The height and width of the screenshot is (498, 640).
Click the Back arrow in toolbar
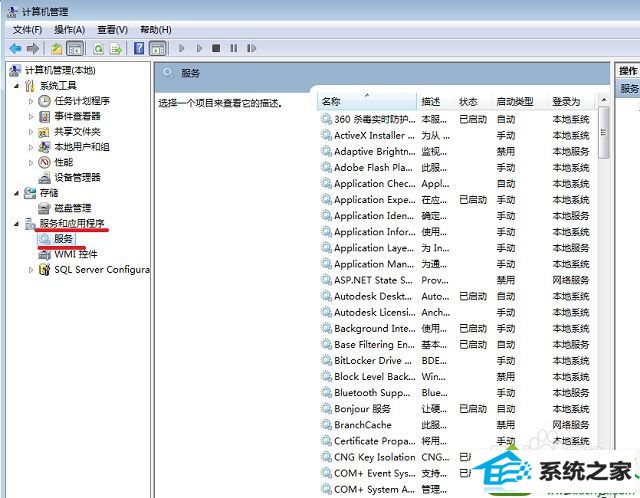coord(16,49)
